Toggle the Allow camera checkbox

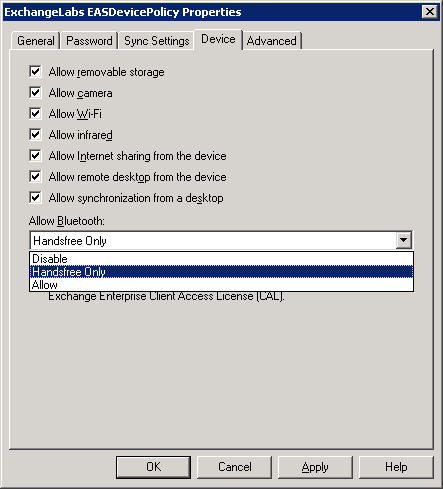tap(35, 93)
